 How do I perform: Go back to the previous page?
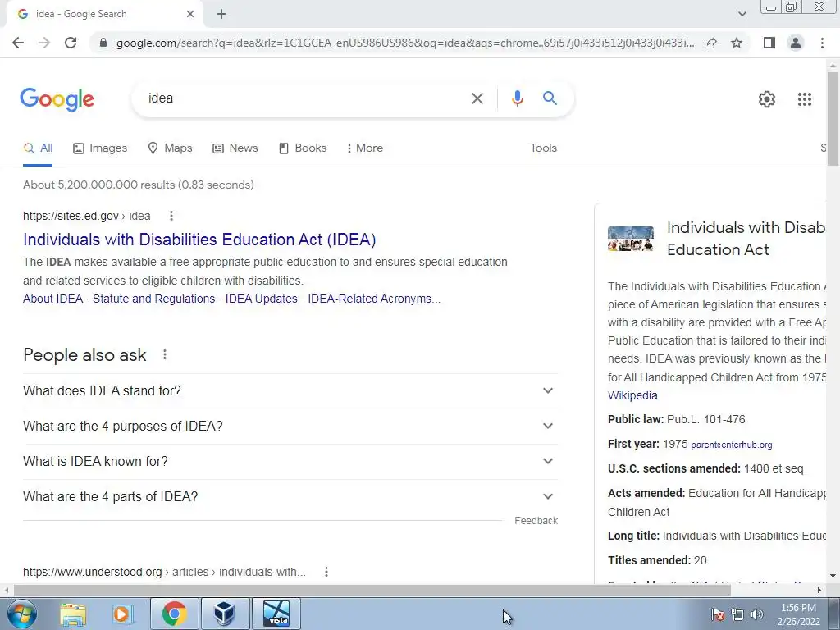[x=18, y=43]
